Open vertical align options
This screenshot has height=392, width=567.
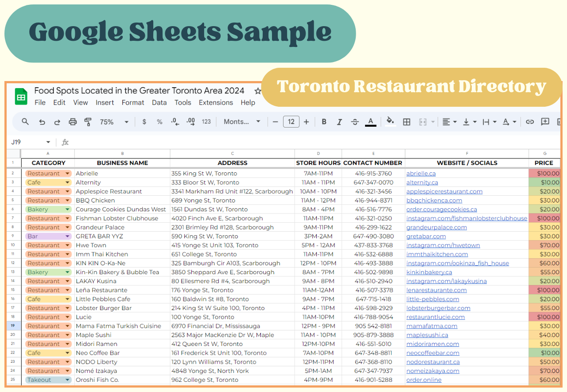[x=469, y=122]
